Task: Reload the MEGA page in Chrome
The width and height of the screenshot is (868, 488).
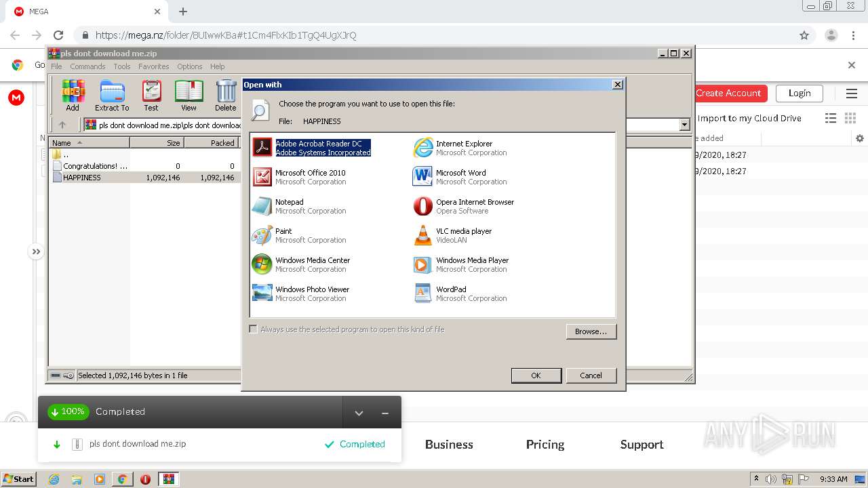Action: click(58, 35)
